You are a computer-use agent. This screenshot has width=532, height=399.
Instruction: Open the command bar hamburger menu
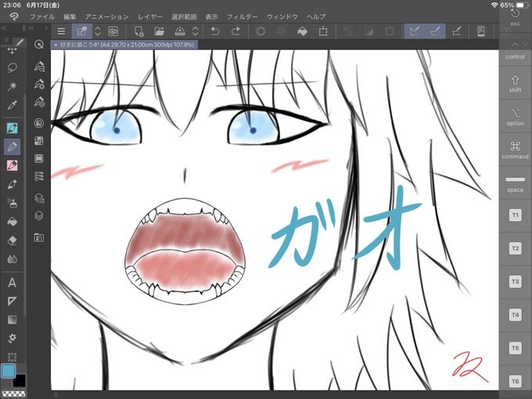pos(61,31)
